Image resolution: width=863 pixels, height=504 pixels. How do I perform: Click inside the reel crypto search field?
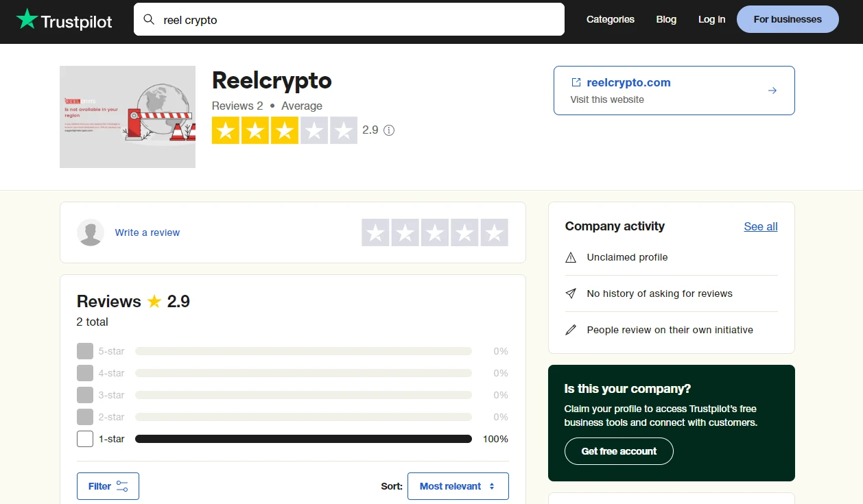(343, 20)
